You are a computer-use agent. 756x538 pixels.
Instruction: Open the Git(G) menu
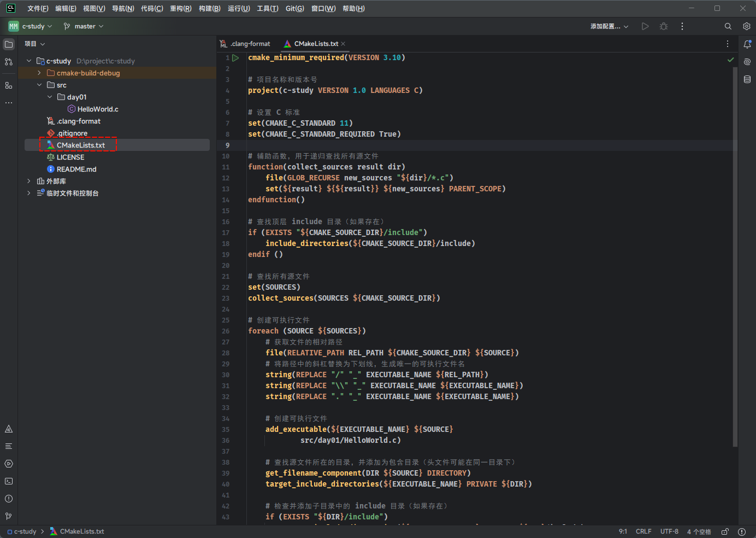coord(294,8)
